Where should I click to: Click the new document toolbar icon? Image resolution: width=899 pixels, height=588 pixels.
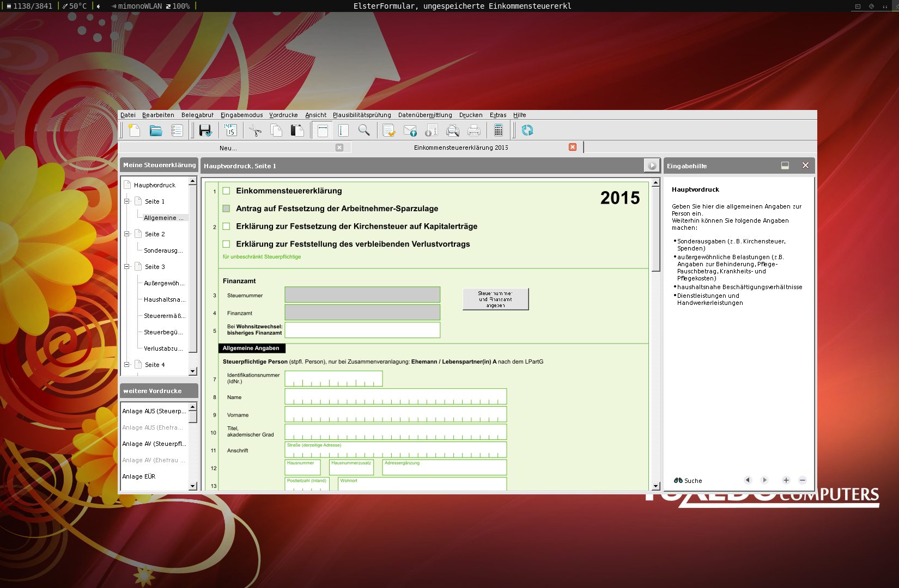pos(134,130)
